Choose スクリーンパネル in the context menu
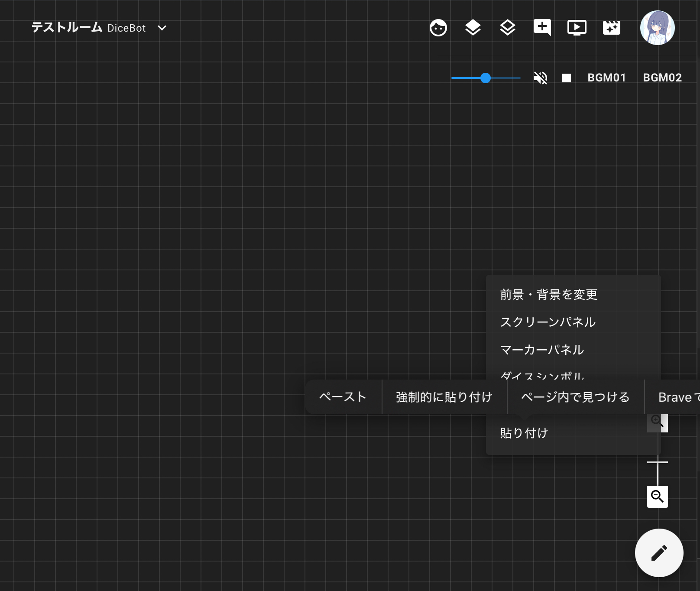This screenshot has width=700, height=591. tap(548, 322)
